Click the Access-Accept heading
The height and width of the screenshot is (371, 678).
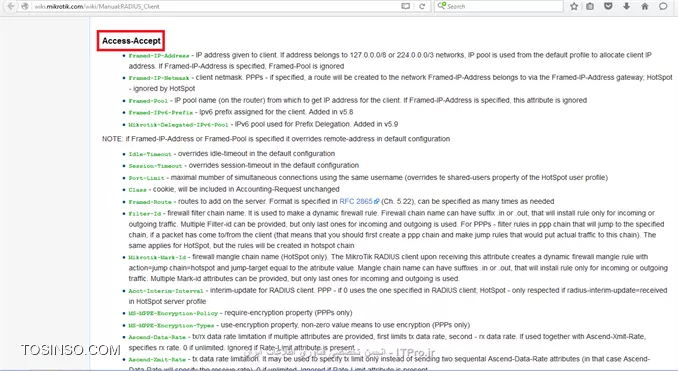131,41
